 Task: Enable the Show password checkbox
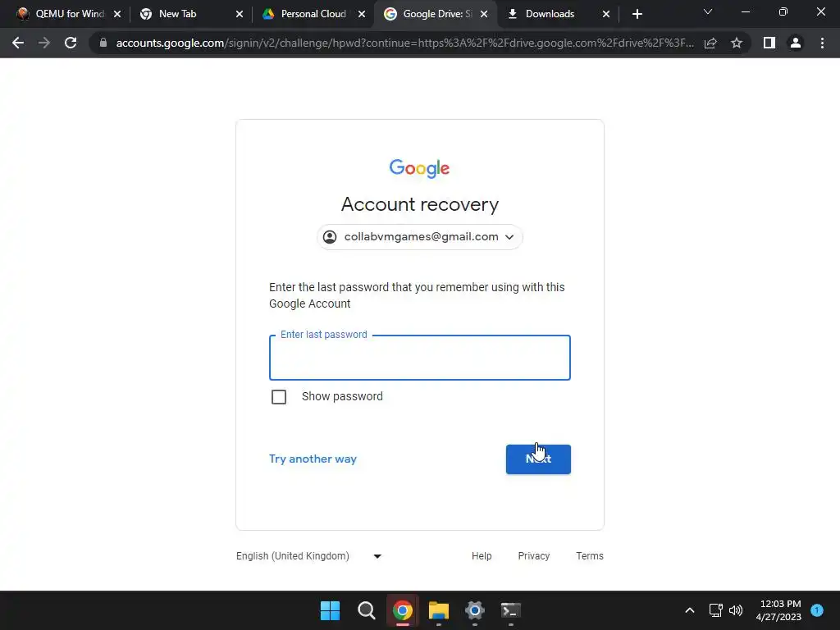click(279, 397)
